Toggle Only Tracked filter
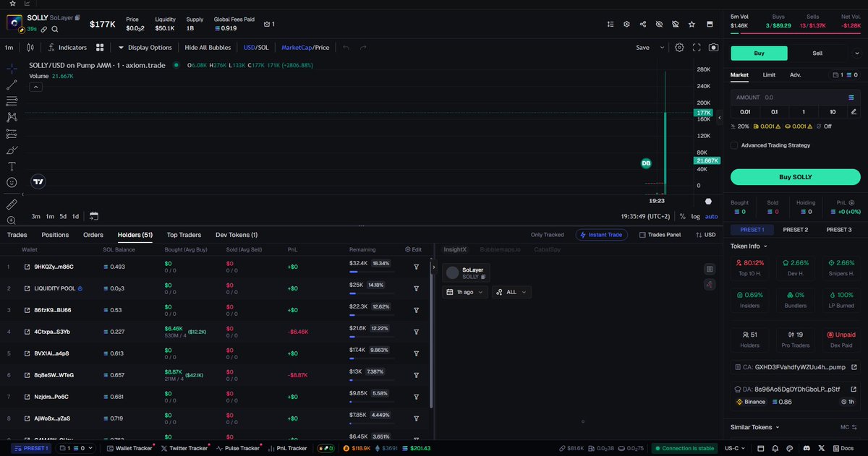868x456 pixels. point(547,235)
